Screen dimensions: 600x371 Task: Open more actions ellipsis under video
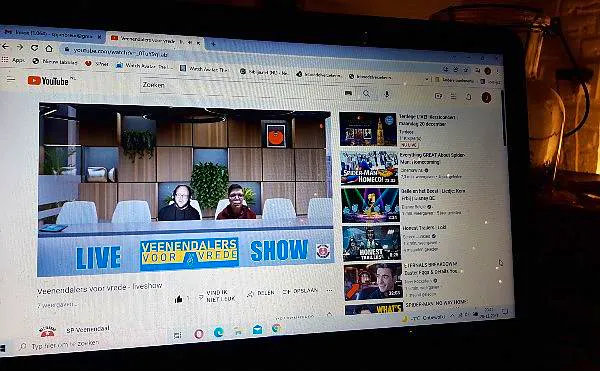tap(329, 291)
